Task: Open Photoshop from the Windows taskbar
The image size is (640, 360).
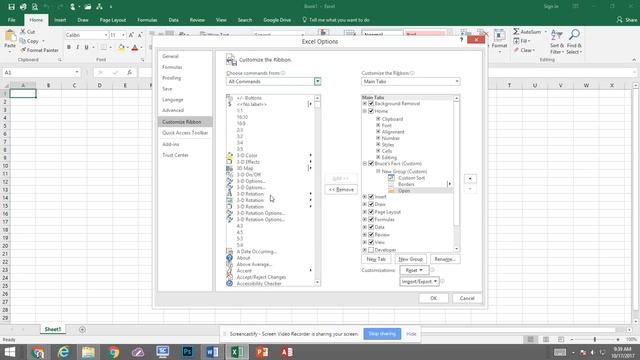Action: pos(187,352)
